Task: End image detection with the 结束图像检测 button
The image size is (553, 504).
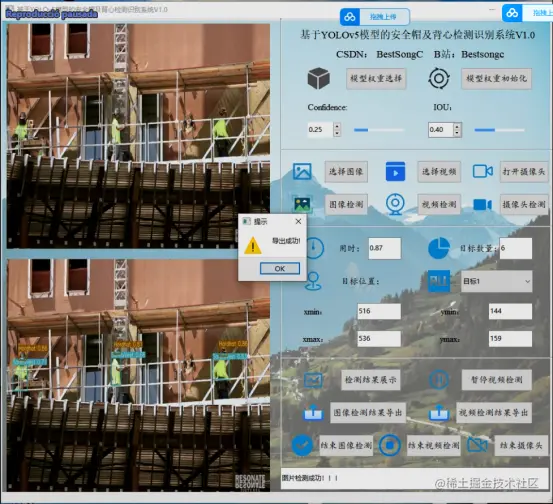Action: tap(346, 445)
